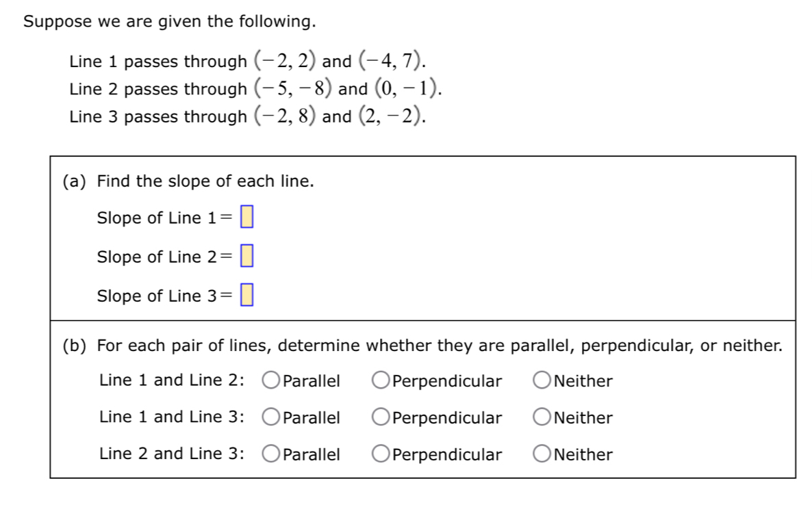The height and width of the screenshot is (509, 812).
Task: Click the Slope of Line 3 input box
Action: [x=247, y=296]
